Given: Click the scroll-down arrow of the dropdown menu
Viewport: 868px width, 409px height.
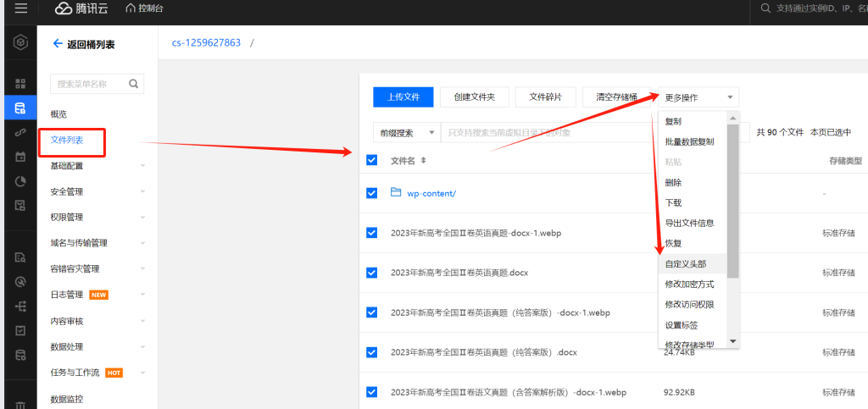Looking at the screenshot, I should pyautogui.click(x=733, y=341).
